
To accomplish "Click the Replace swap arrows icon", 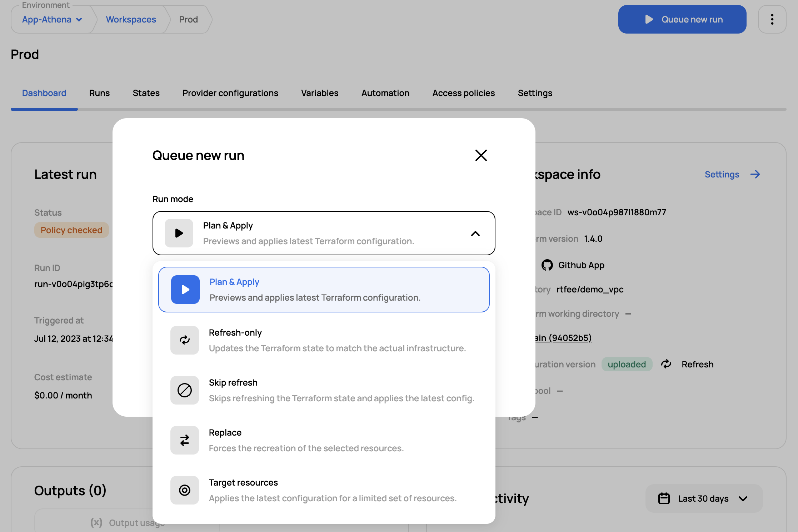I will pos(184,440).
